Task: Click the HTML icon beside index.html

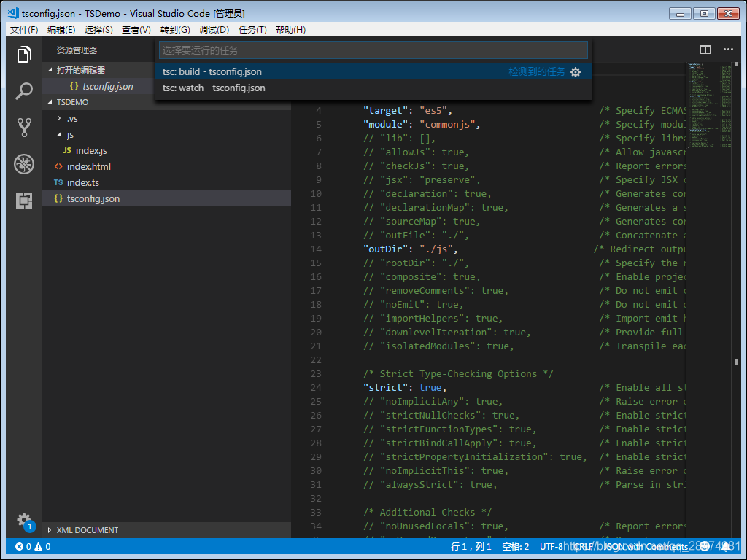Action: tap(58, 166)
